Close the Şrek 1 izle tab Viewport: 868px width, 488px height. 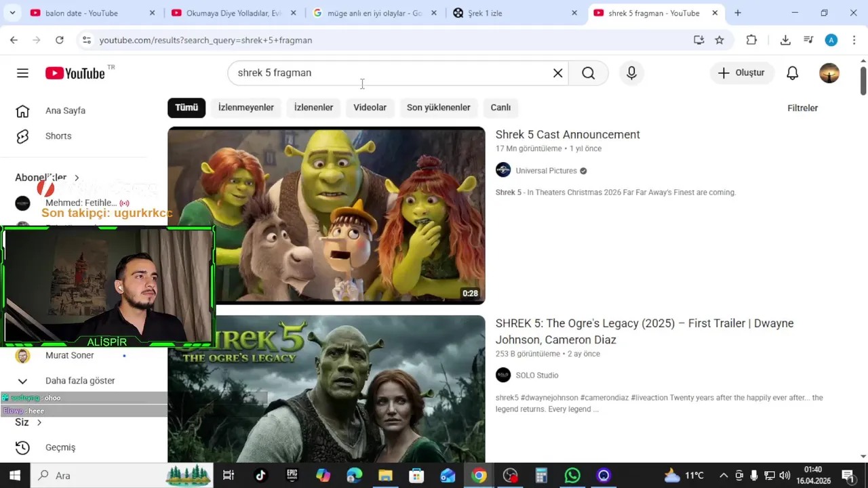click(574, 13)
